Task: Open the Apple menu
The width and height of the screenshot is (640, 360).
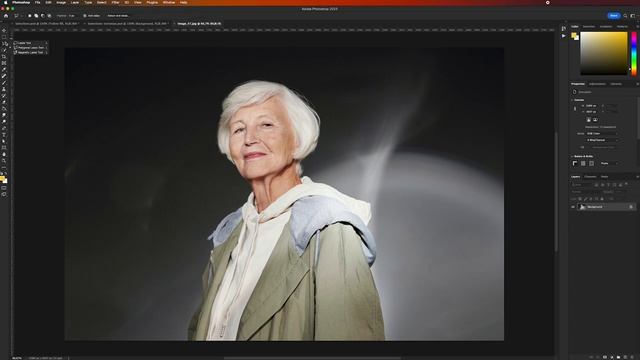Action: pyautogui.click(x=6, y=2)
